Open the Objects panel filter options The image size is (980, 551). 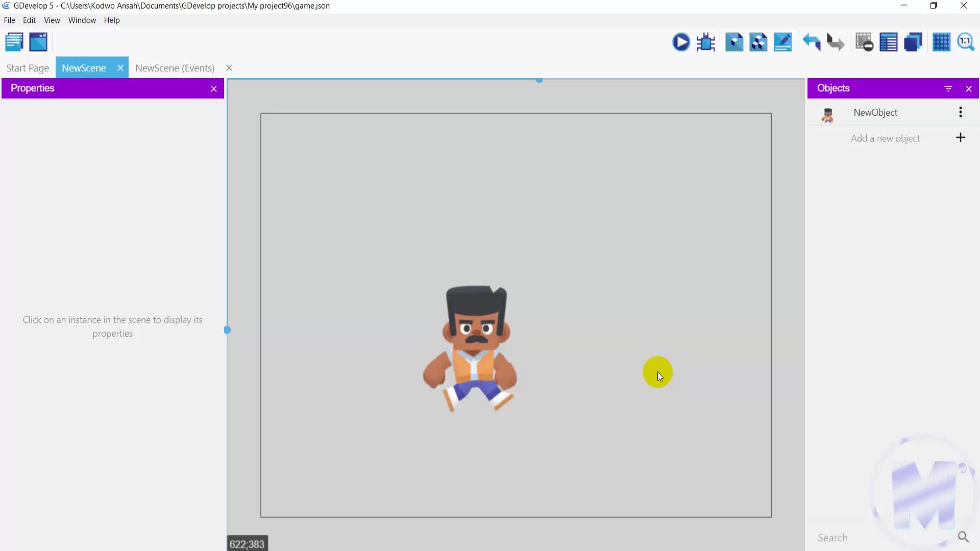949,88
